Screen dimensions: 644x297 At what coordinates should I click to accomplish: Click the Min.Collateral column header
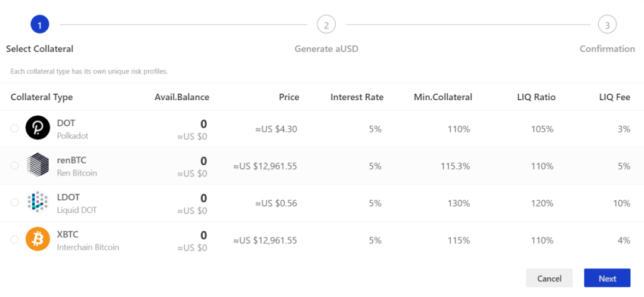[x=443, y=97]
